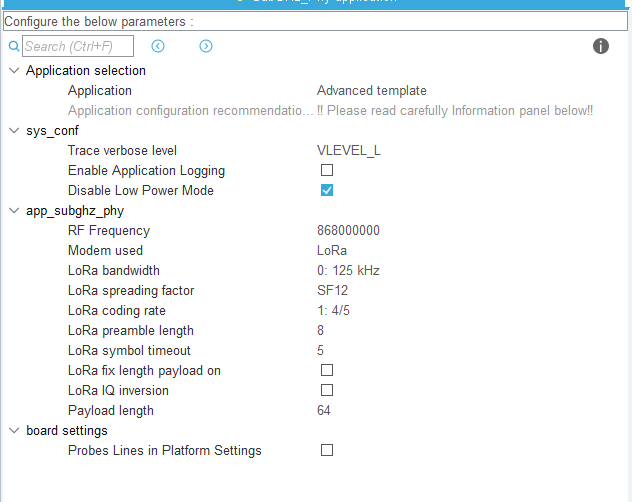The image size is (632, 502).
Task: Select the LoRa bandwidth 125 kHz value
Action: tap(348, 270)
